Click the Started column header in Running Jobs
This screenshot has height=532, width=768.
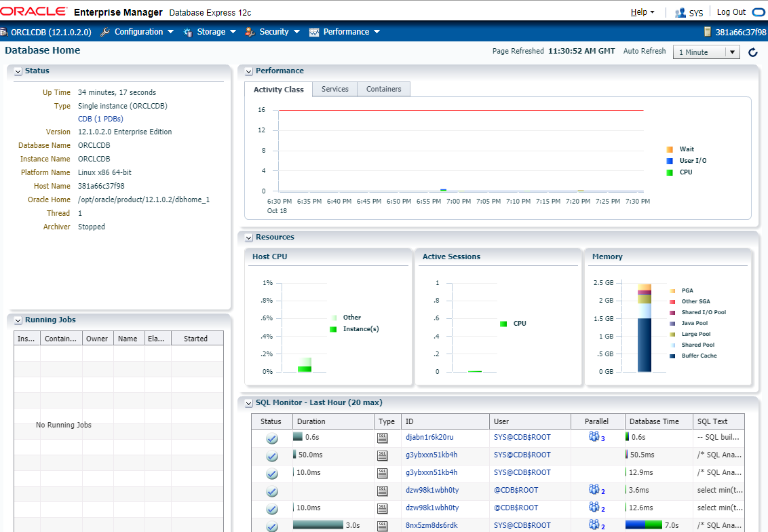(x=197, y=339)
